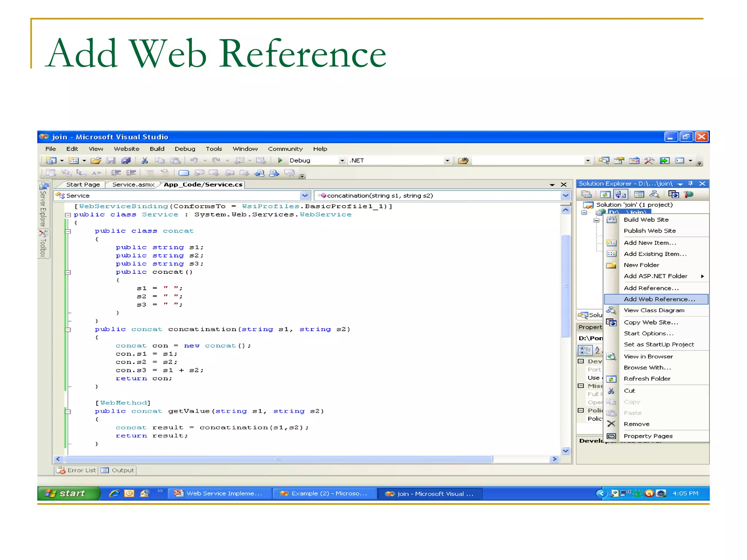Choose Build Web Site in context menu
Viewport: 747px width, 560px height.
point(656,219)
